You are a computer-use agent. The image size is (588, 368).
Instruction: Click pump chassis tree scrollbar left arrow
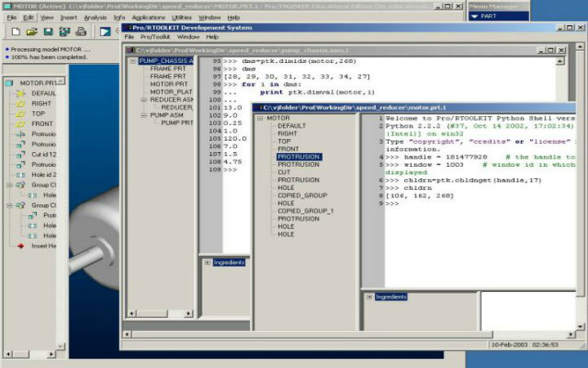click(x=132, y=313)
